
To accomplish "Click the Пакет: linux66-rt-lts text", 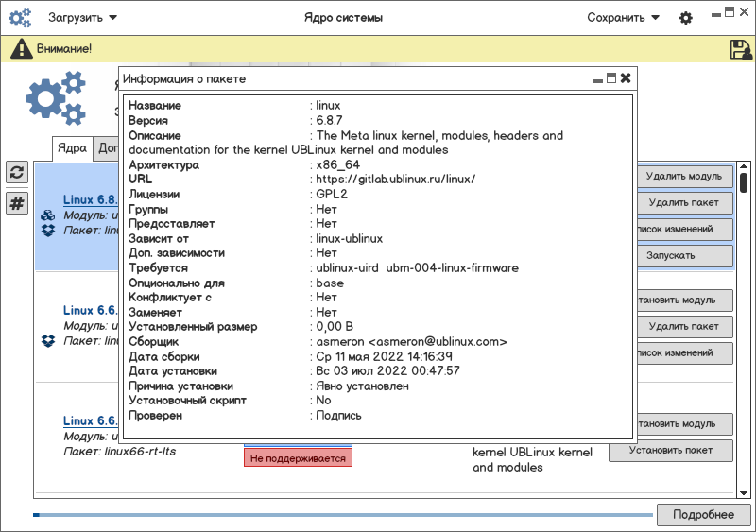I will 120,452.
